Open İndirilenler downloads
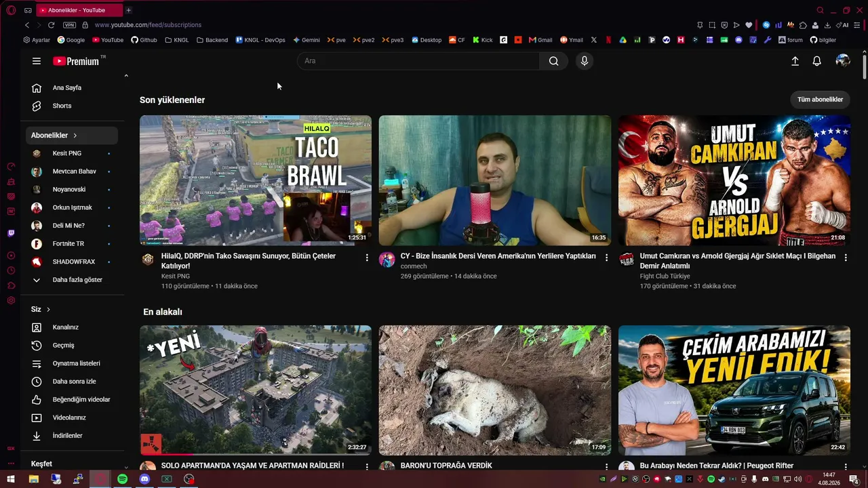The width and height of the screenshot is (868, 488). pos(73,436)
